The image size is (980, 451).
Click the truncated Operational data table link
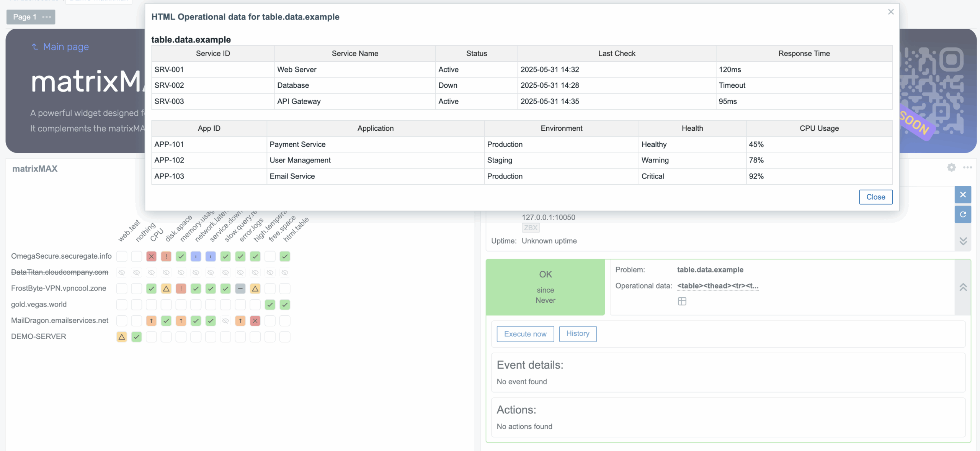click(717, 286)
